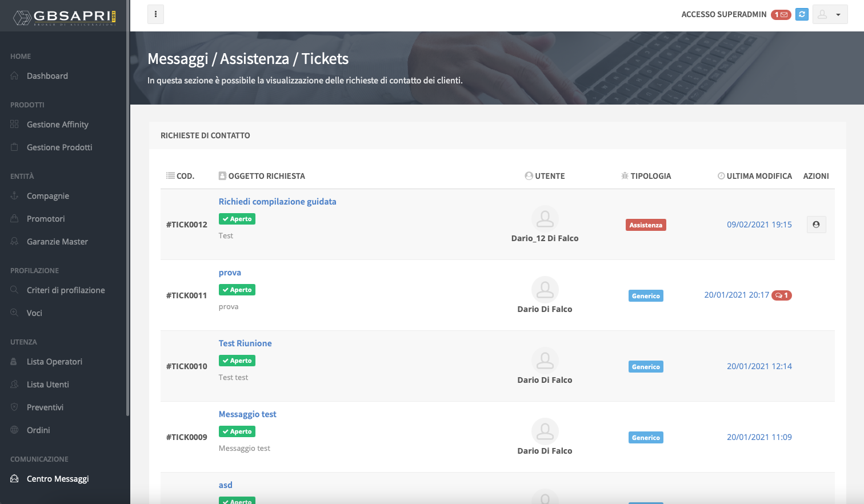Open the user profile dropdown menu
Screen dimensions: 864x504
830,15
